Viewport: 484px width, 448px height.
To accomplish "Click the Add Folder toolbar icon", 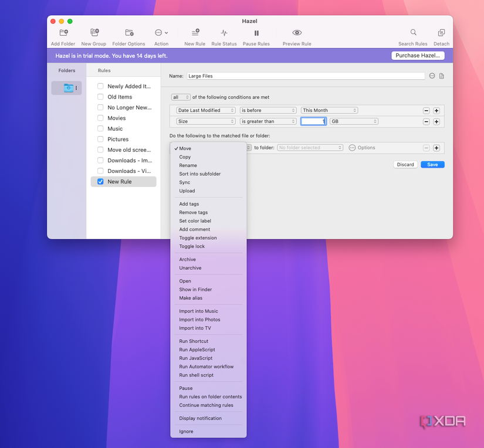I will 63,32.
